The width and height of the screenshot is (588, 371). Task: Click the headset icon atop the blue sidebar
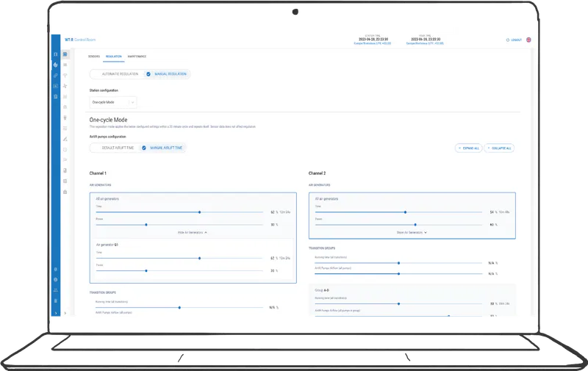[56, 54]
